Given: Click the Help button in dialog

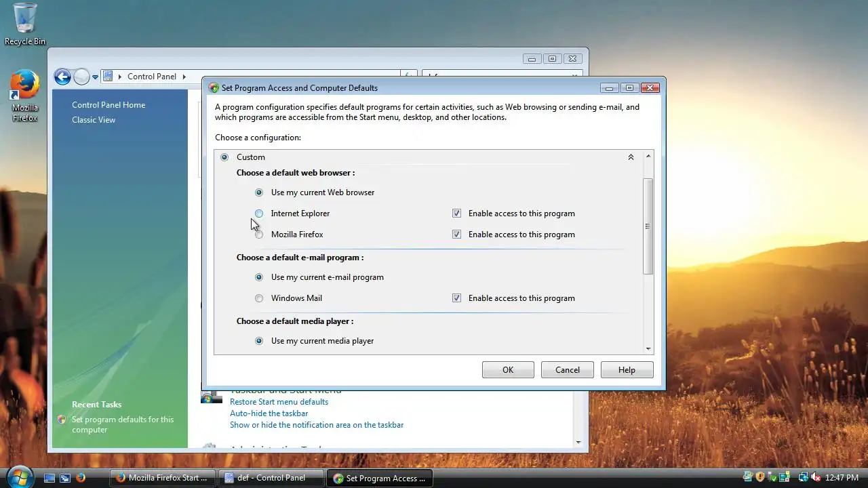Looking at the screenshot, I should (627, 370).
